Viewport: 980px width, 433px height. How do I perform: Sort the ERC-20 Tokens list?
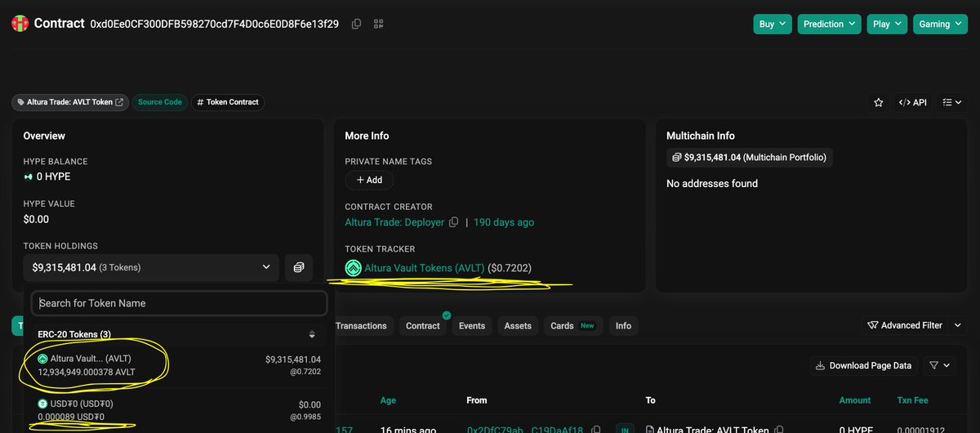(311, 334)
